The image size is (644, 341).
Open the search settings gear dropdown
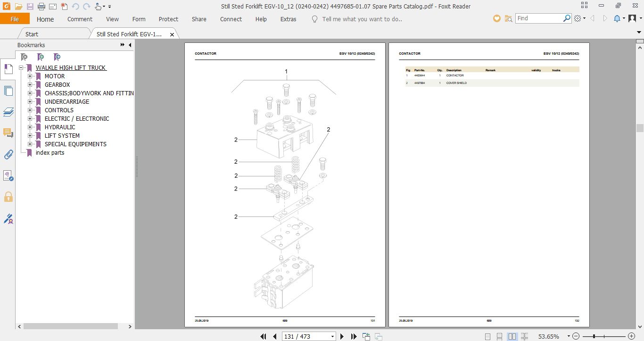pos(580,18)
